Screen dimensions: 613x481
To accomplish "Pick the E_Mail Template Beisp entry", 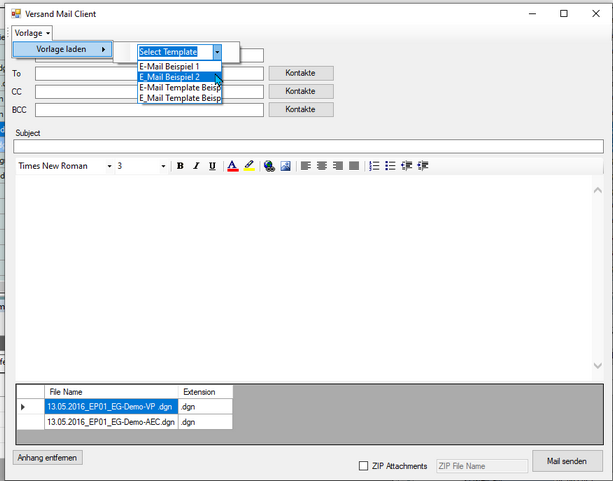I will [x=180, y=98].
